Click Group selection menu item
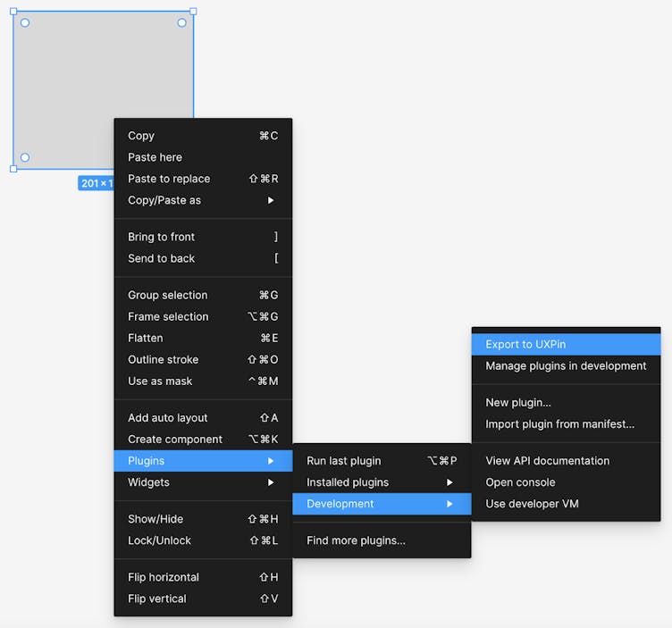The width and height of the screenshot is (672, 628). [x=203, y=295]
